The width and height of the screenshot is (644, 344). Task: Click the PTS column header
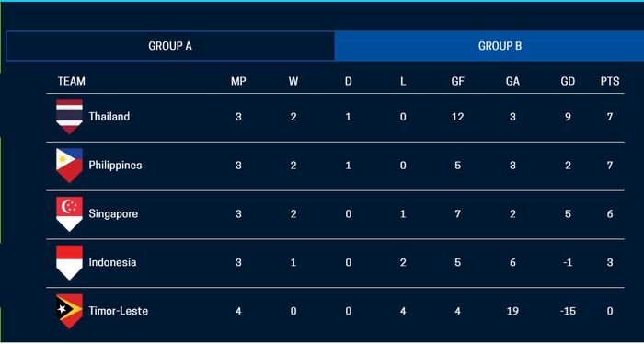coord(610,81)
